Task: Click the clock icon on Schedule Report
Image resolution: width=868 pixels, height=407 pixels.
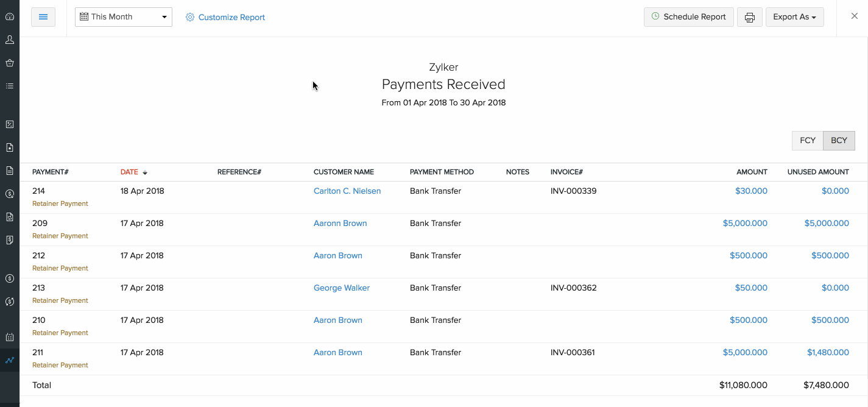Action: [655, 16]
